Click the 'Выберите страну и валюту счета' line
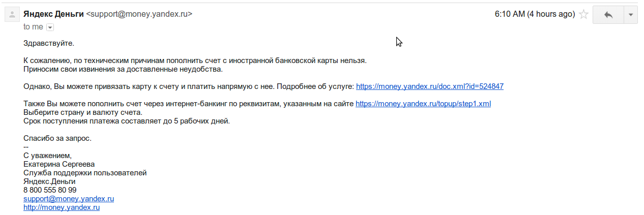644x215 pixels. coord(83,112)
